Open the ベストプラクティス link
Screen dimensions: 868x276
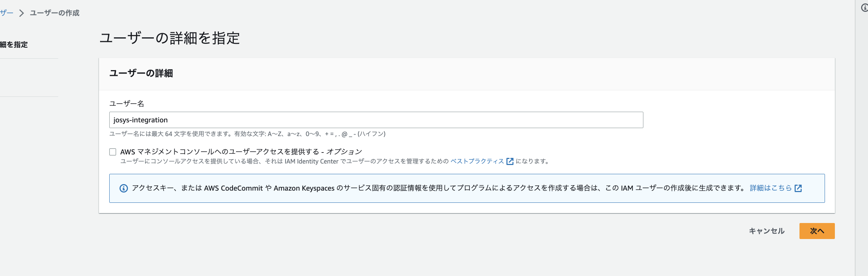pyautogui.click(x=477, y=161)
